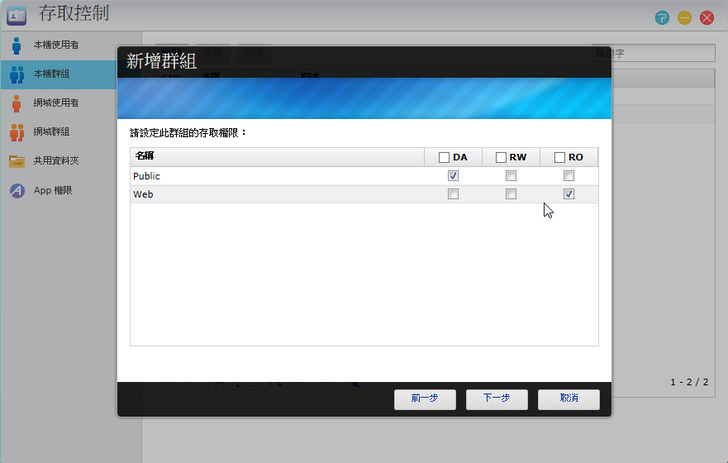Uncheck DA for Public folder
728x463 pixels.
tap(453, 176)
